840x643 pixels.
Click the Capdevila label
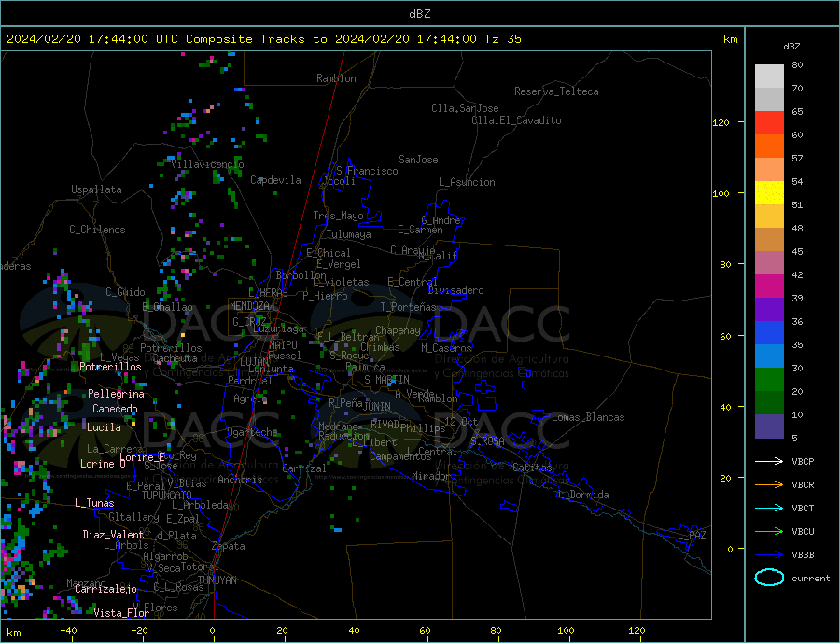point(276,180)
